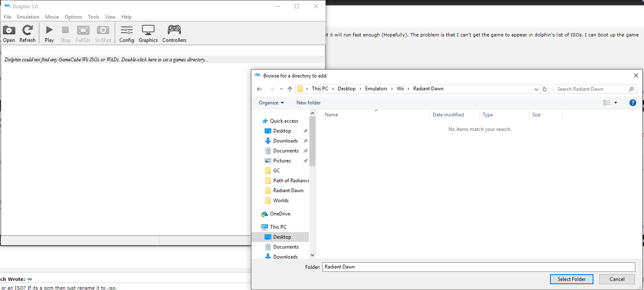
Task: Close the browse directory dialog
Action: (636, 76)
